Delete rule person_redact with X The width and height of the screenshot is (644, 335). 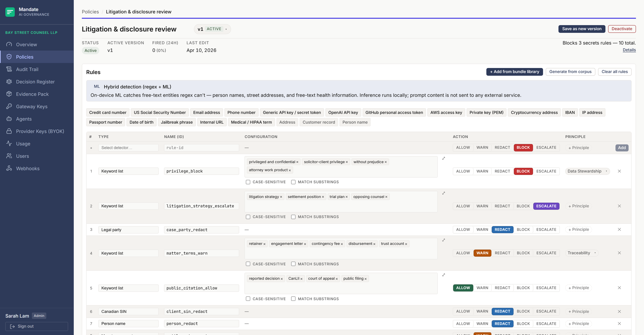tap(619, 324)
